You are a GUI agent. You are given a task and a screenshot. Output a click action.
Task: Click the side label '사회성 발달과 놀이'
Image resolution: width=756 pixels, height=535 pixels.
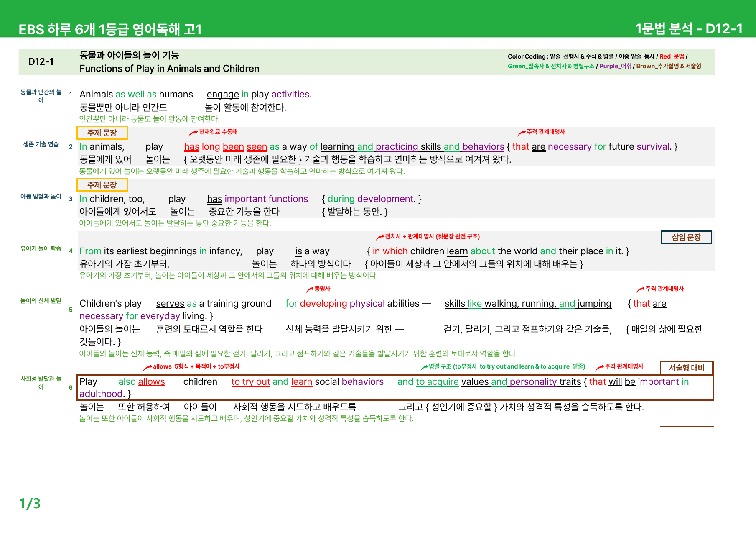pyautogui.click(x=41, y=383)
